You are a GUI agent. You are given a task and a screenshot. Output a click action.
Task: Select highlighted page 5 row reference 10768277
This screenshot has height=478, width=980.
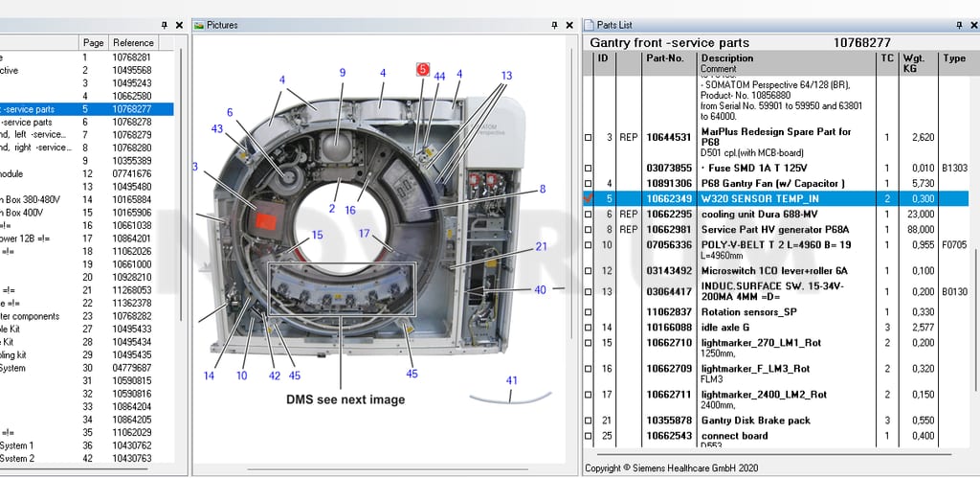[x=87, y=109]
